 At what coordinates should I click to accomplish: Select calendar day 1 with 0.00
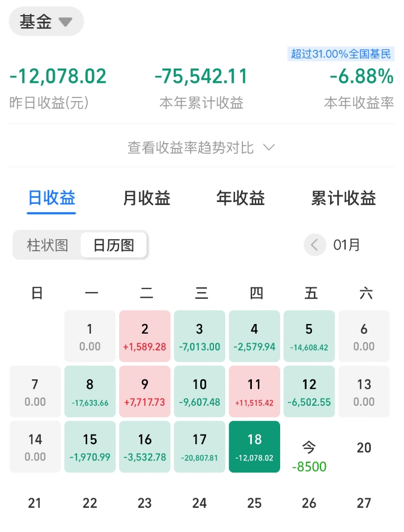click(90, 336)
